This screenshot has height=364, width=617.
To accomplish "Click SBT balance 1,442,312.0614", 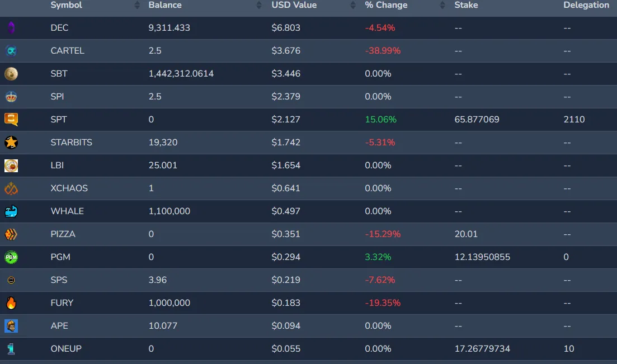I will (181, 74).
